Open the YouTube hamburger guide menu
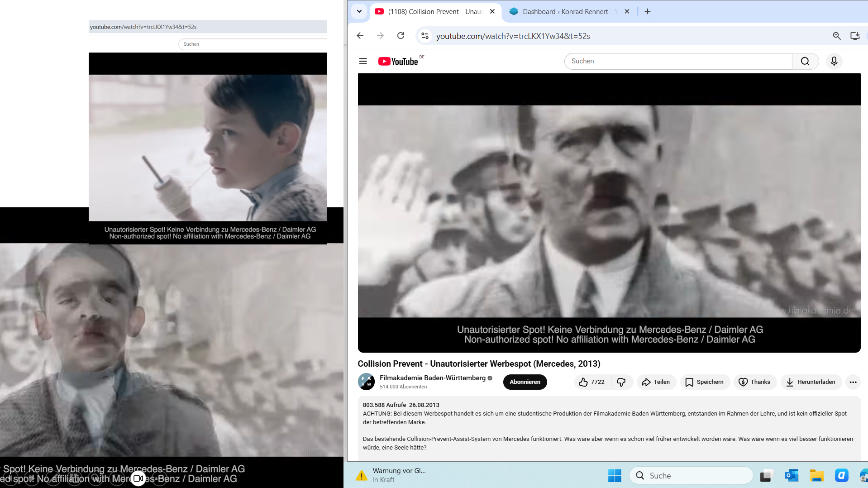This screenshot has width=868, height=488. point(363,61)
